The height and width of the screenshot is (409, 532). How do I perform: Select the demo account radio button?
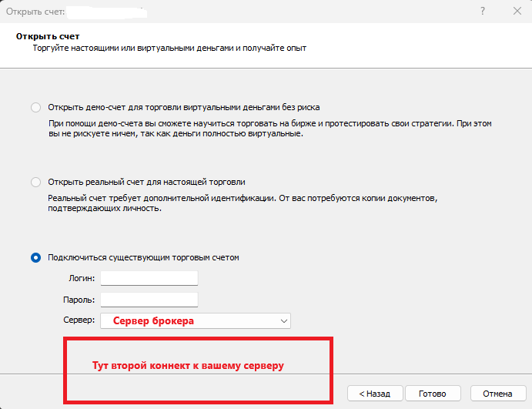[x=36, y=108]
